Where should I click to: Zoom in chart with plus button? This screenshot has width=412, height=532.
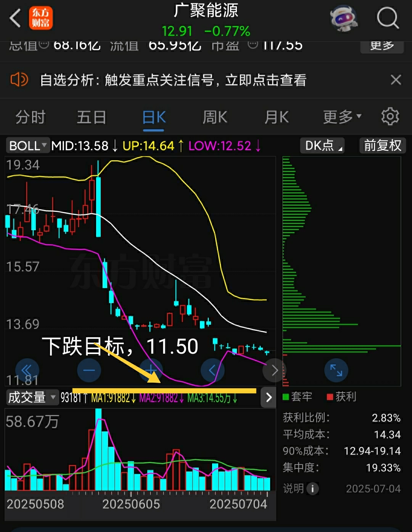pyautogui.click(x=151, y=370)
